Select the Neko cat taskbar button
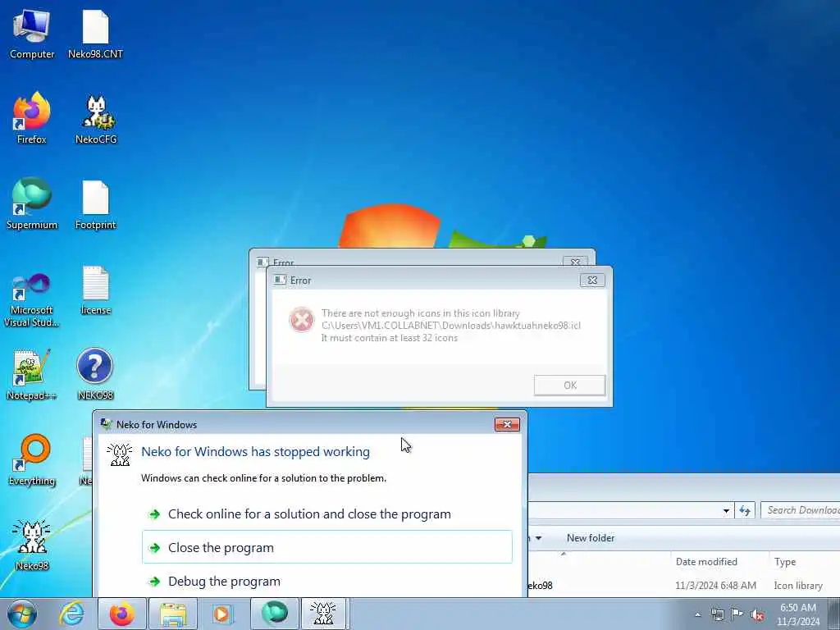 pyautogui.click(x=324, y=614)
